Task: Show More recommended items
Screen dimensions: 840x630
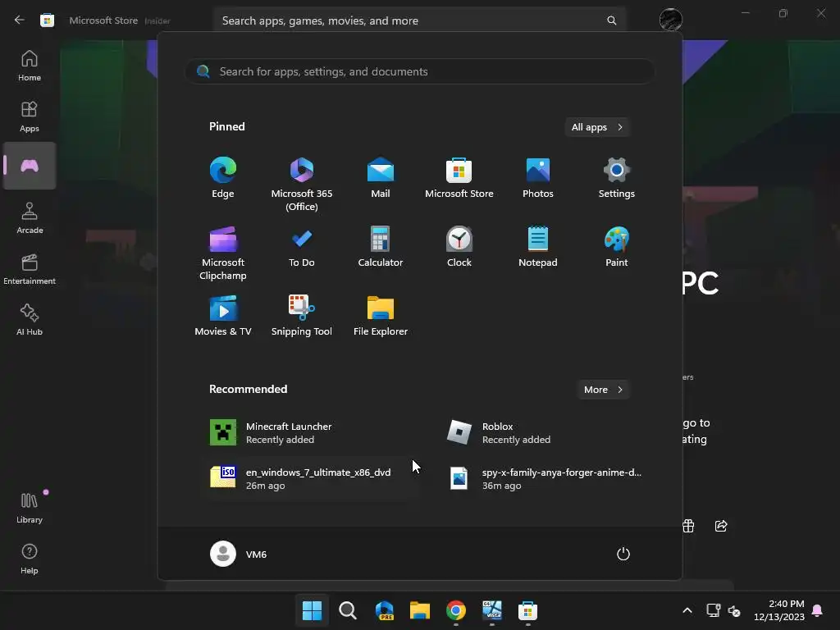Action: [x=603, y=390]
